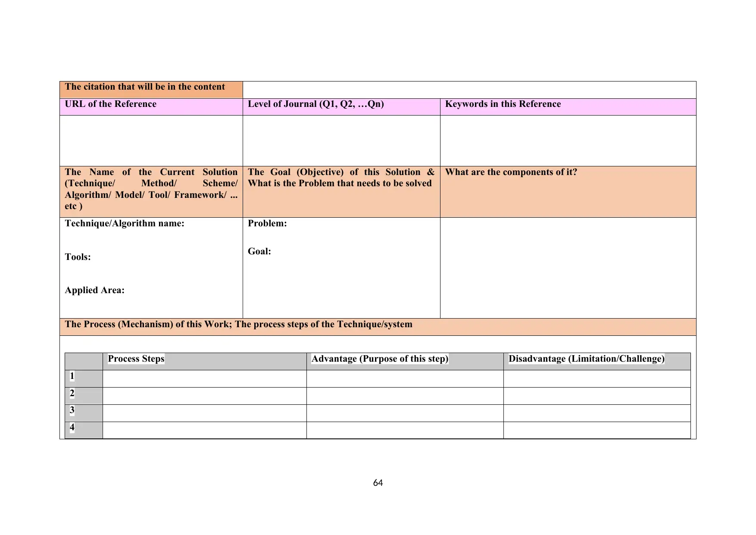Screen dimensions: 756x535
Task: Click the 'Applied Area:' label
Action: [x=95, y=290]
